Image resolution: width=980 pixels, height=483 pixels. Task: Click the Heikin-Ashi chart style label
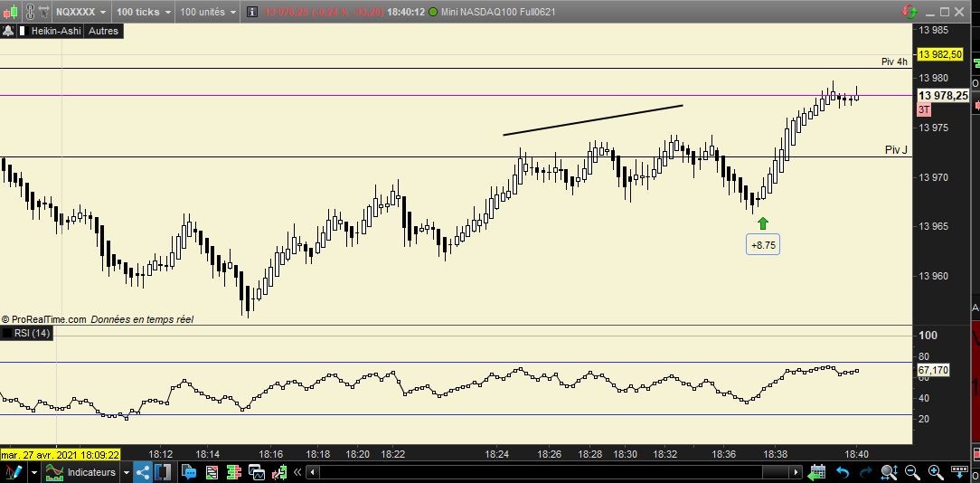pyautogui.click(x=56, y=31)
